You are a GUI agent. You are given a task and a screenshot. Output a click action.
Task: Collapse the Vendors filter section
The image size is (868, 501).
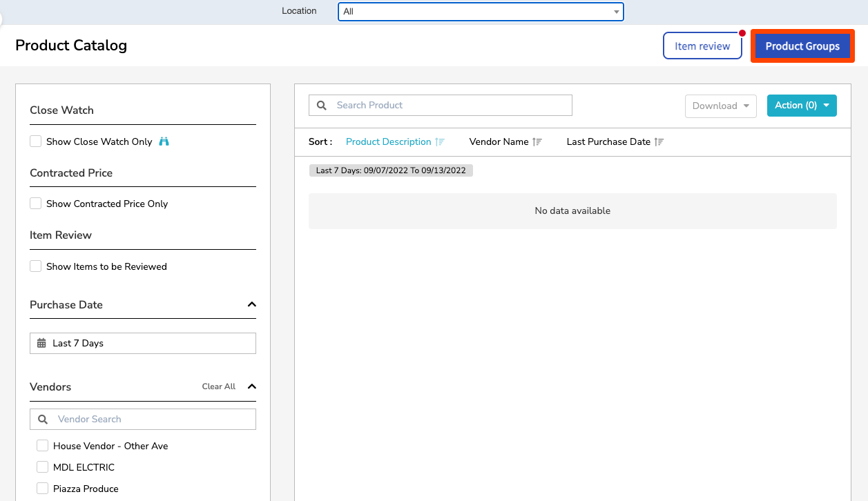tap(253, 386)
